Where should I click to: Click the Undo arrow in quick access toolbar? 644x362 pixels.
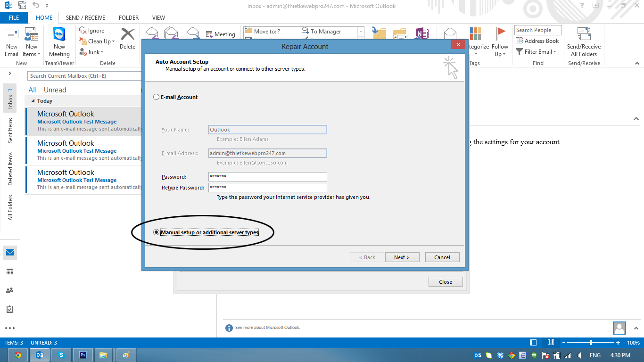pos(36,6)
